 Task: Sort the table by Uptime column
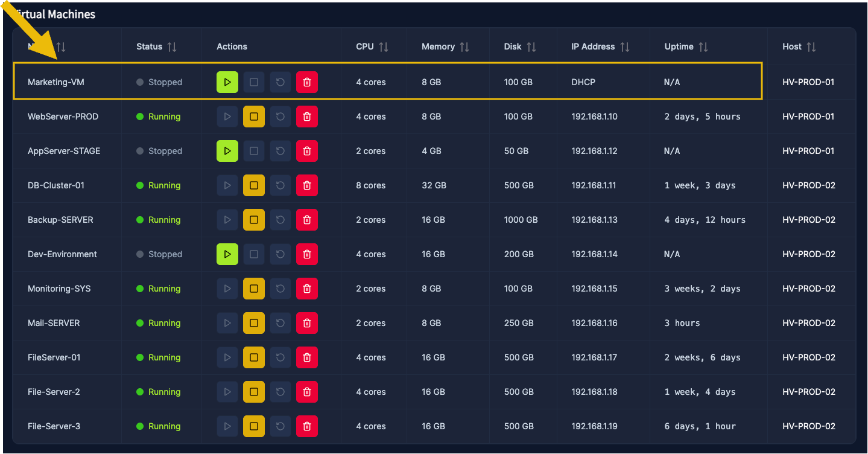click(x=686, y=46)
